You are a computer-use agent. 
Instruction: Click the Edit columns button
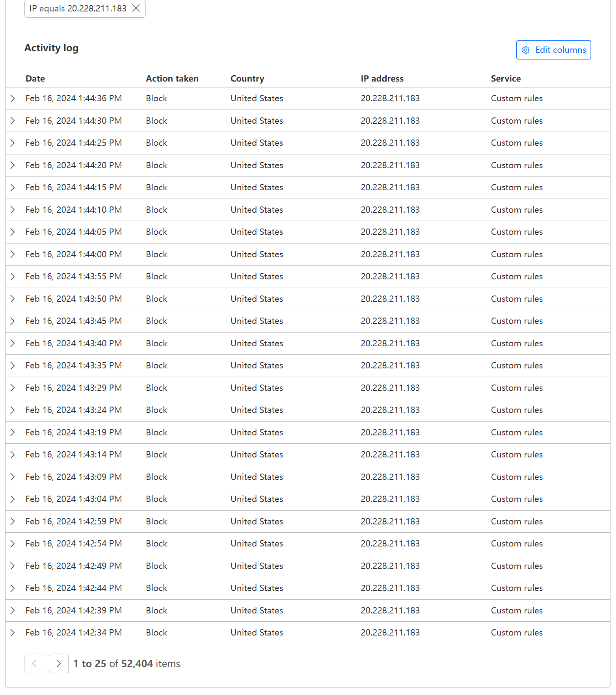pyautogui.click(x=553, y=50)
